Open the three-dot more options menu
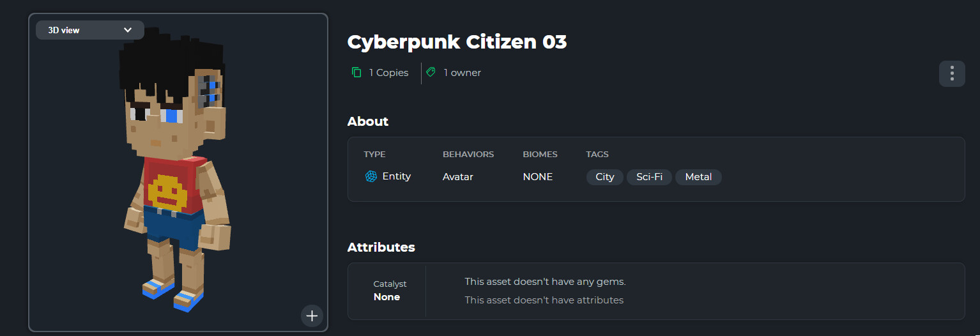This screenshot has height=336, width=980. [952, 73]
